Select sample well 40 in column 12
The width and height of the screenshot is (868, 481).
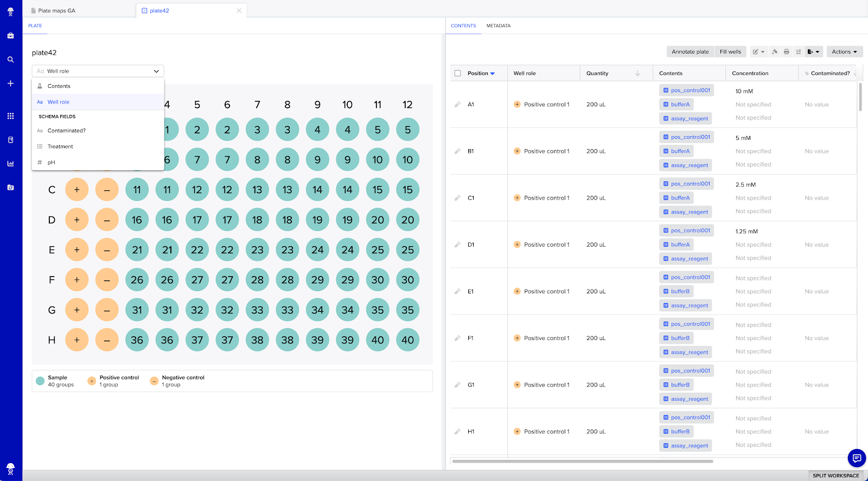pos(407,340)
